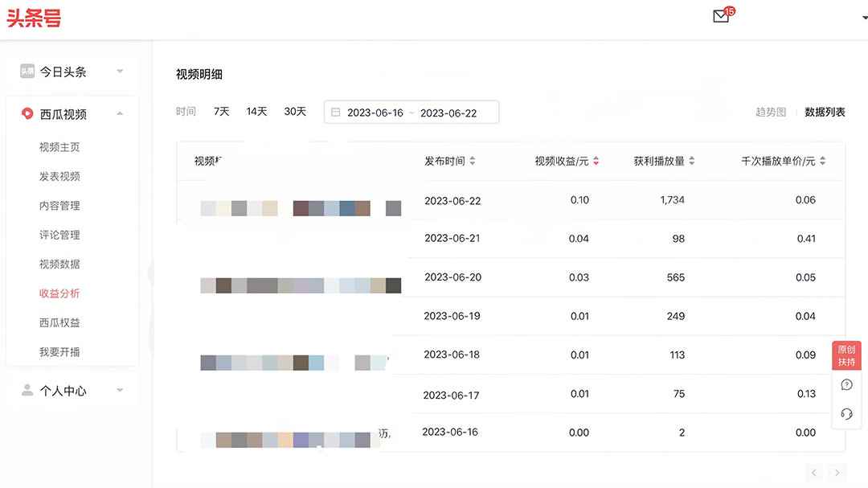Open 内容管理 in sidebar

pyautogui.click(x=59, y=206)
